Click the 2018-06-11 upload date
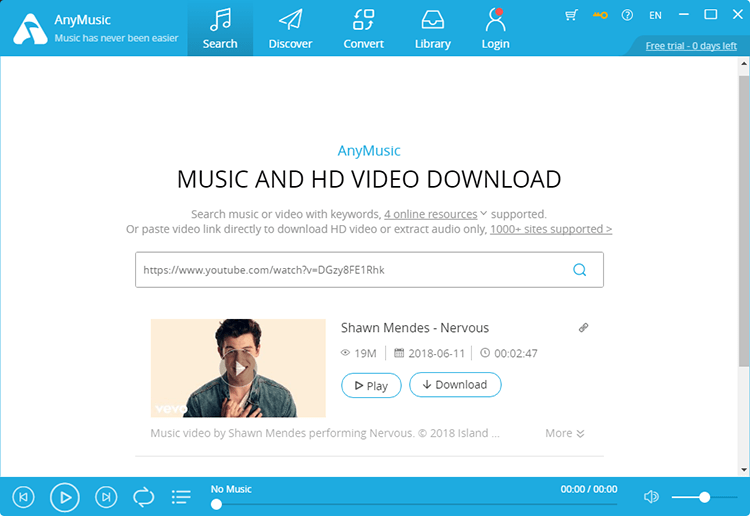750x516 pixels. click(x=436, y=353)
